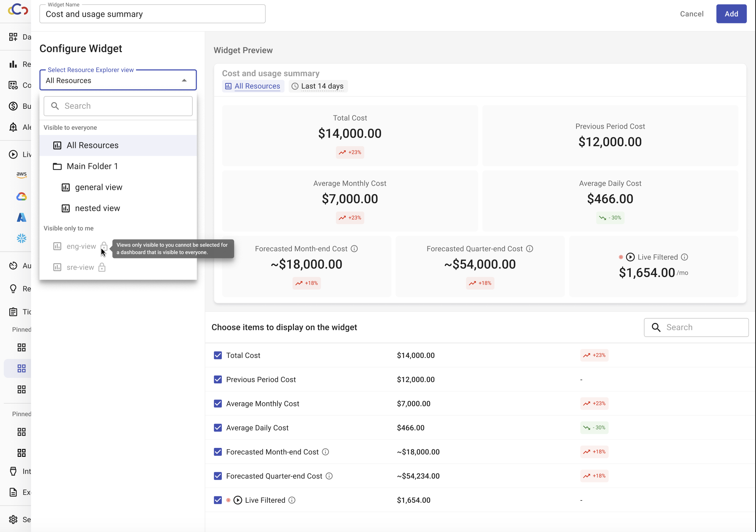Click info icon on Forecasted Month-end Cost card
The image size is (756, 532).
[x=354, y=249]
